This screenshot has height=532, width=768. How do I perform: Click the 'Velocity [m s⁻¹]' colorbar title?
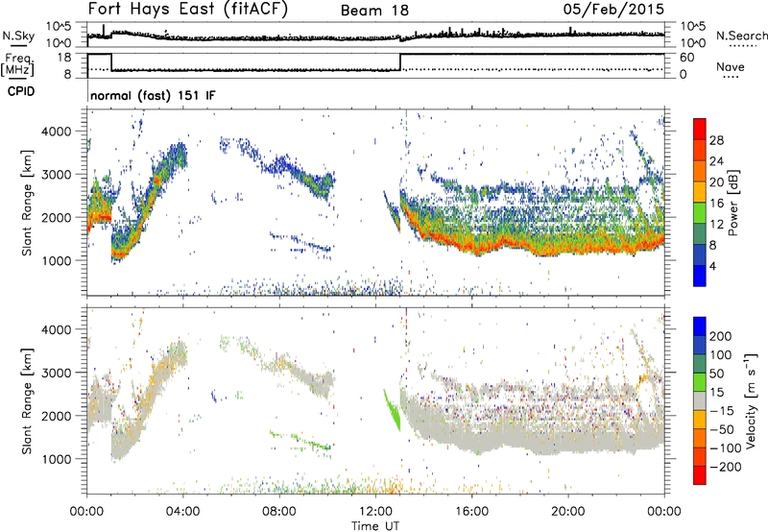[750, 400]
